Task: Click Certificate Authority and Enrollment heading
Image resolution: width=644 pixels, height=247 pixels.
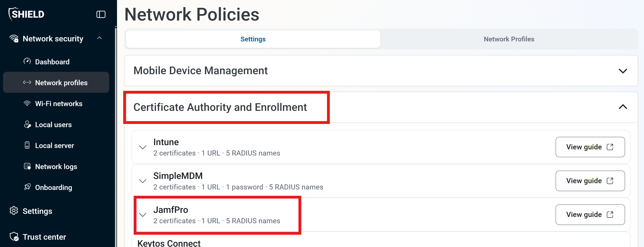Action: click(220, 107)
